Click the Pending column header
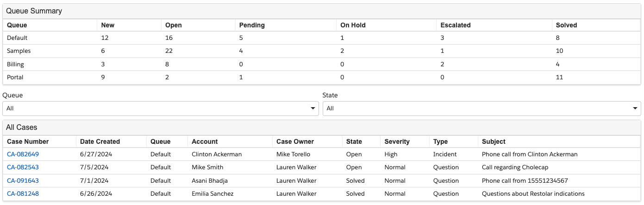The image size is (644, 205). (x=252, y=26)
